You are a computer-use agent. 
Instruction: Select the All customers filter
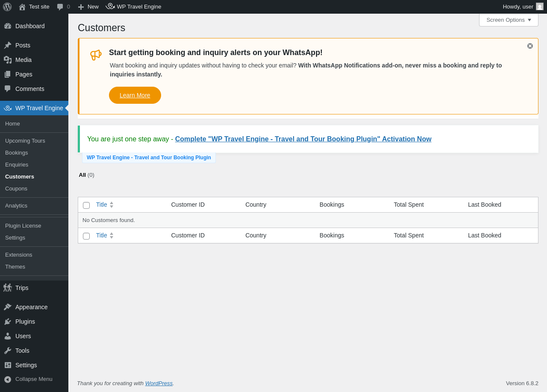[82, 175]
